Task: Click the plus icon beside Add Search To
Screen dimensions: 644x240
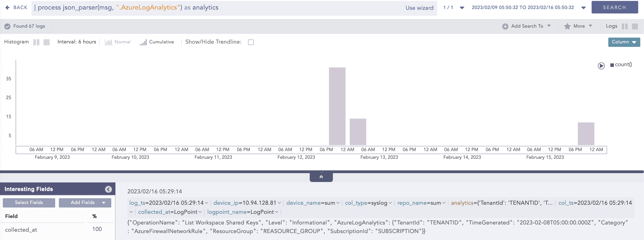Action: click(505, 26)
